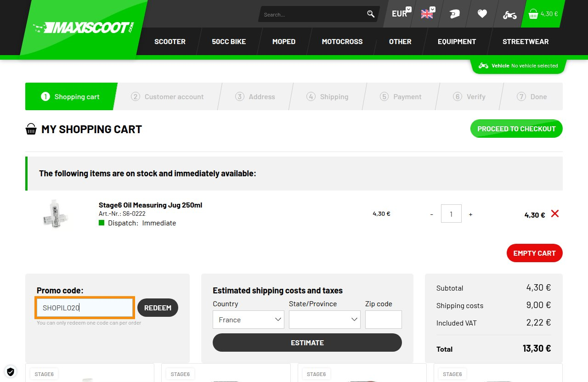Click the Included VAT 2,22 € value
The image size is (588, 382).
(538, 322)
